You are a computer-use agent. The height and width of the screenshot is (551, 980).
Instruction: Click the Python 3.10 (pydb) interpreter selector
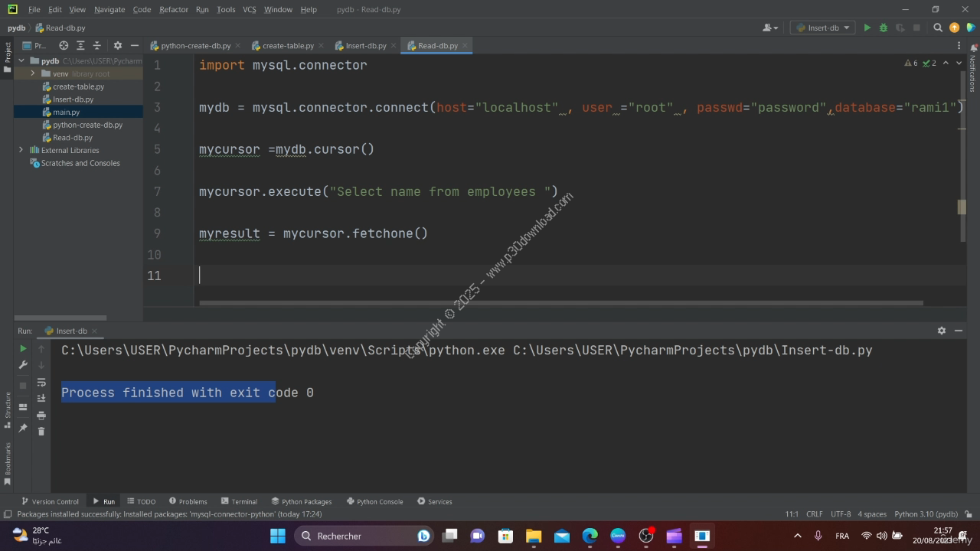tap(926, 514)
